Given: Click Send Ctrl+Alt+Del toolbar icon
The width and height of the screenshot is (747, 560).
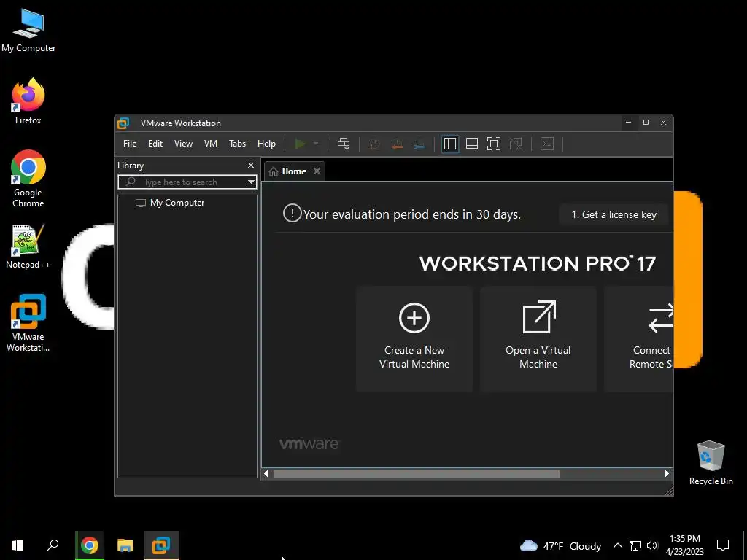Looking at the screenshot, I should (x=344, y=144).
